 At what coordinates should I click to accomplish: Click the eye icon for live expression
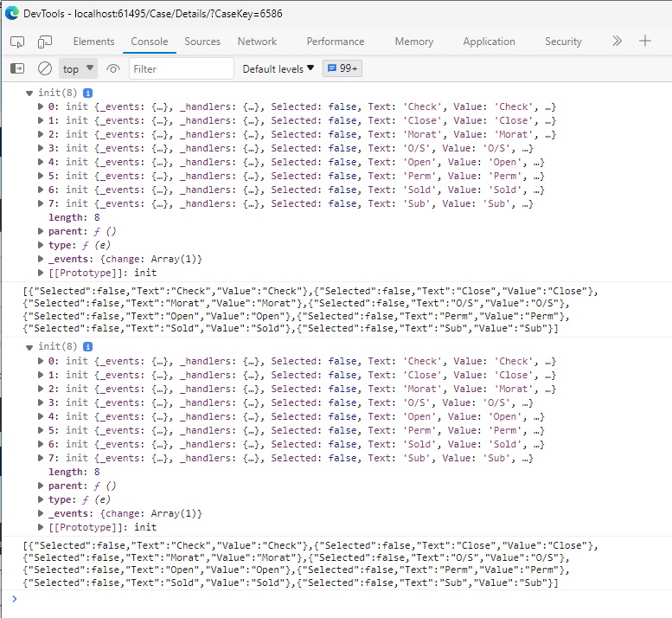[x=113, y=68]
